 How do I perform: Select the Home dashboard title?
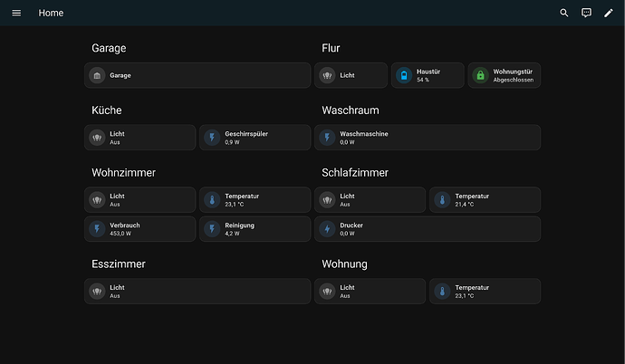pos(51,13)
